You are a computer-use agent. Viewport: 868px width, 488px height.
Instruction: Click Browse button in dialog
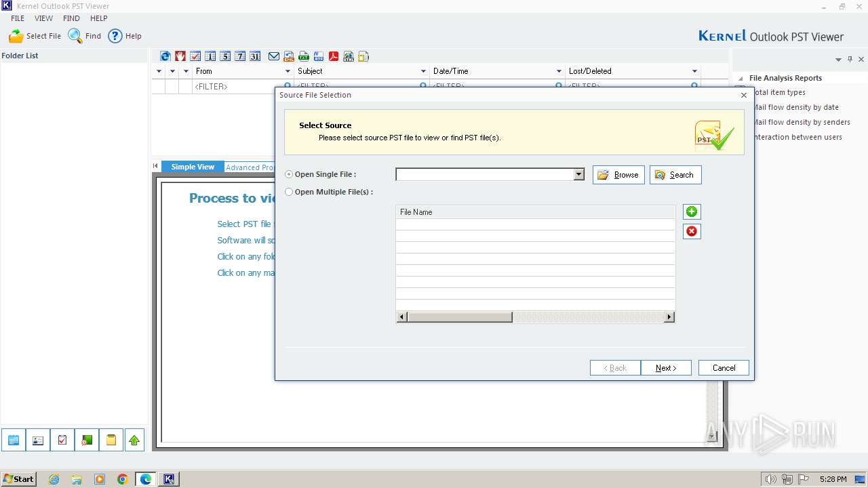618,175
